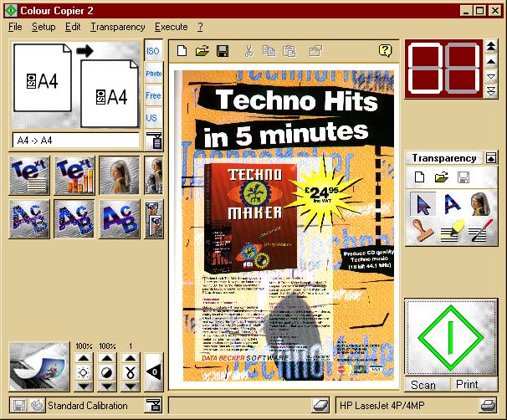
Task: Select the first ACB colour quality icon
Action: coord(29,219)
